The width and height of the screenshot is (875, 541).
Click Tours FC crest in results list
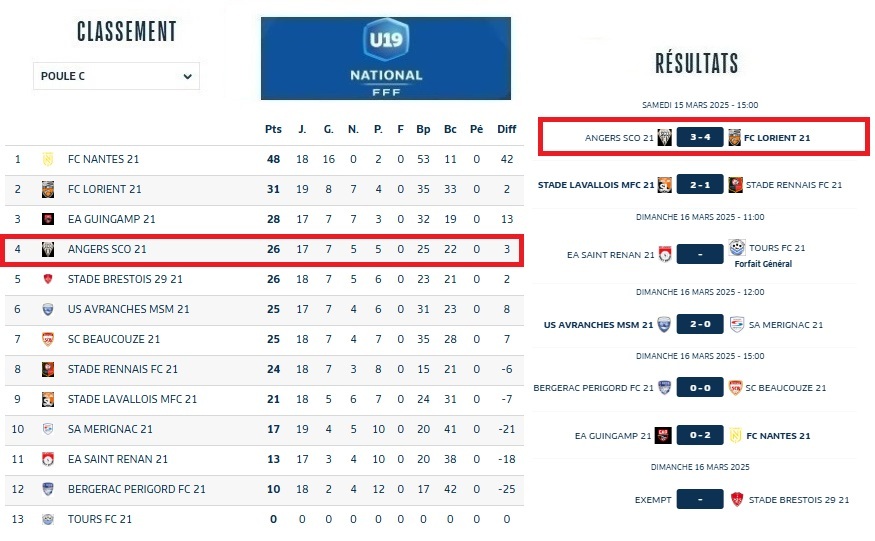click(736, 248)
